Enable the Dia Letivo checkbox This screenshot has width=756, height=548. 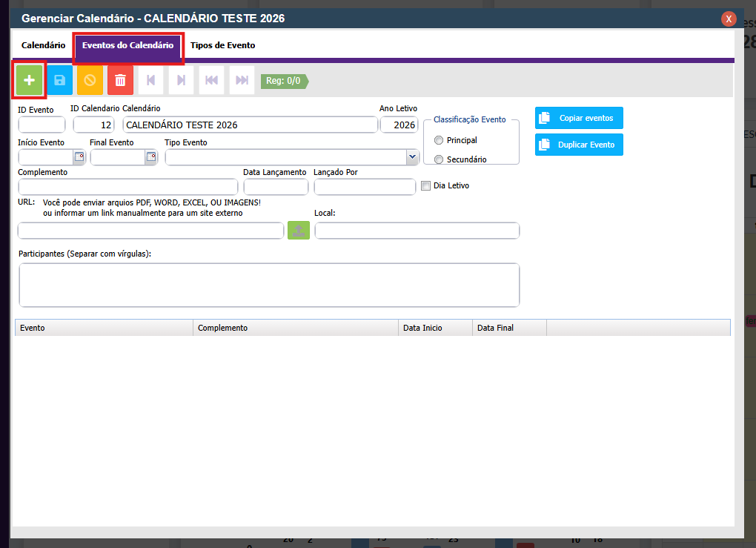(x=425, y=186)
